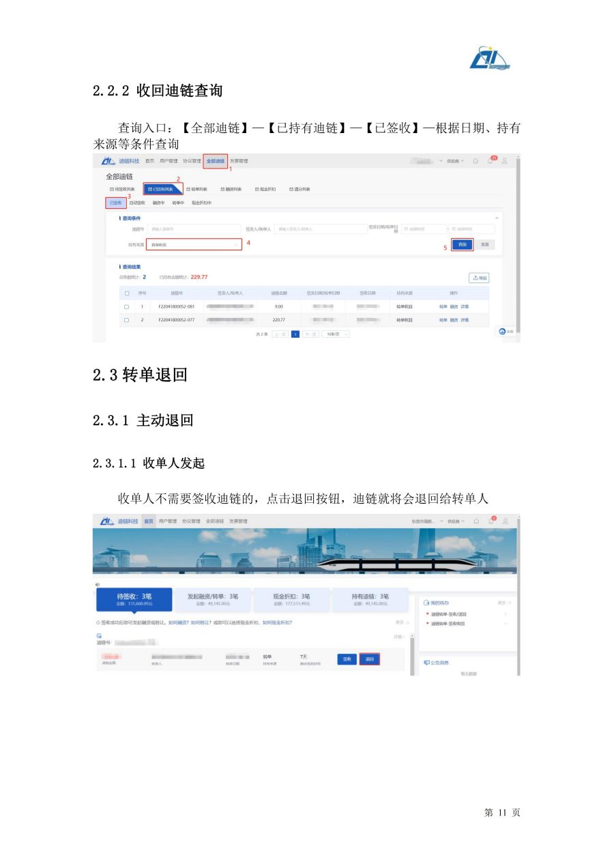Select 现金折扣: 3笔 summary card

coord(291,599)
